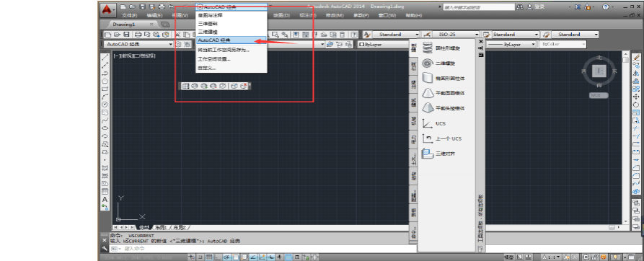The height and width of the screenshot is (261, 644).
Task: Choose 三维基础 workspace from dropdown list
Action: point(231,23)
